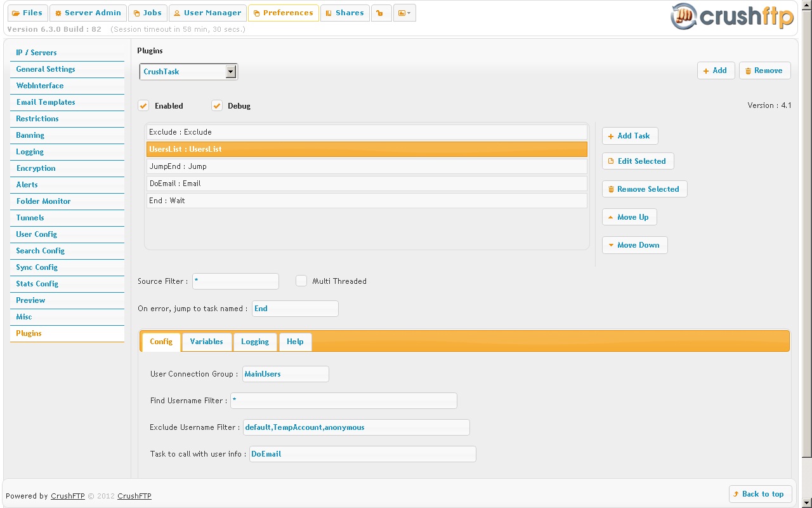This screenshot has height=508, width=812.
Task: Click the Add plugin button
Action: pos(716,70)
